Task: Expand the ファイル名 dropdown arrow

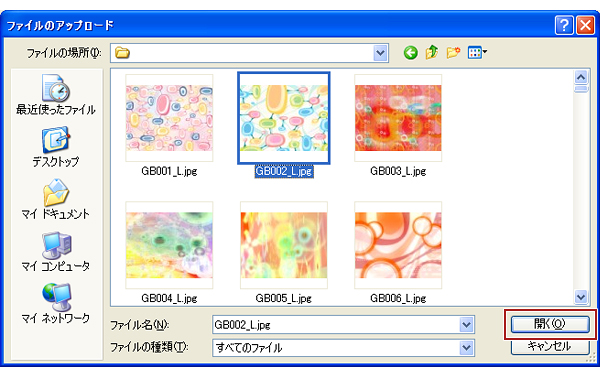Action: (x=466, y=325)
